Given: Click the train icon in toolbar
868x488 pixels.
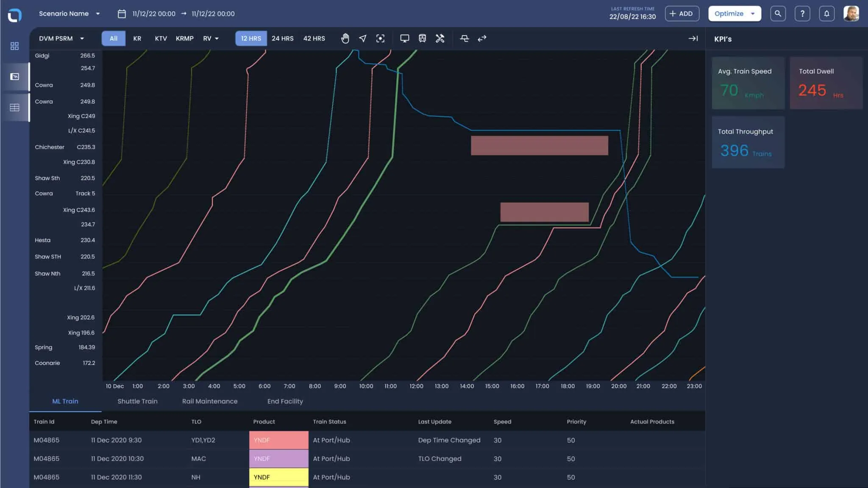Looking at the screenshot, I should click(x=422, y=39).
